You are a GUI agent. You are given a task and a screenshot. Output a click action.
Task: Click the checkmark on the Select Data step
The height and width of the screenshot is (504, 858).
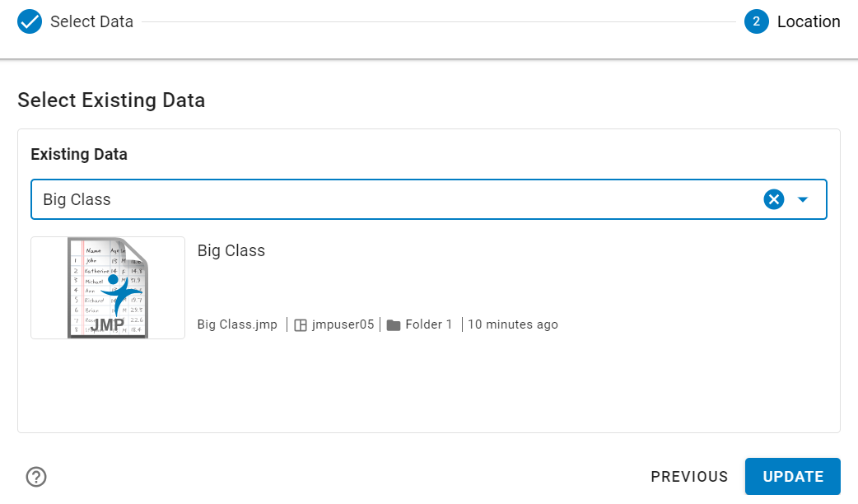(x=30, y=21)
